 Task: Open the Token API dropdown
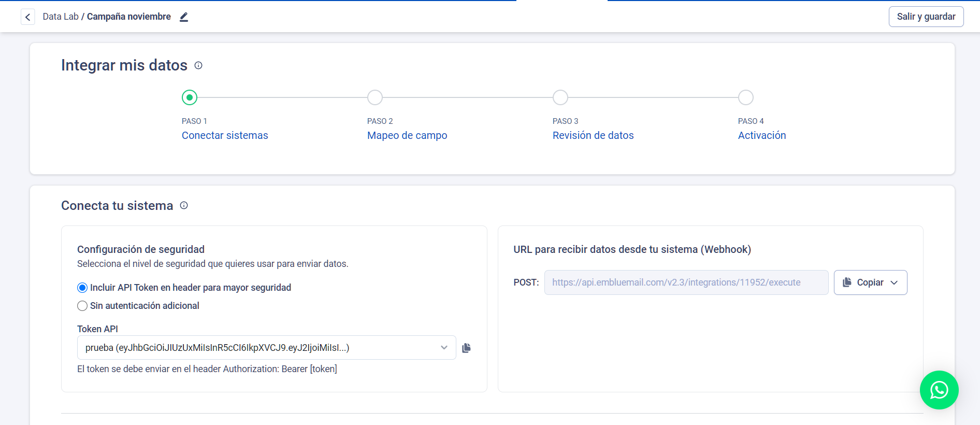point(259,348)
